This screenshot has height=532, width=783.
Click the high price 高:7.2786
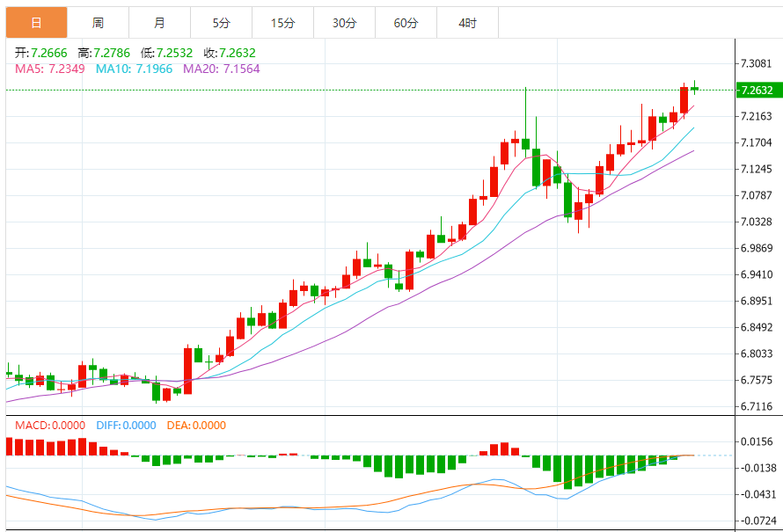(x=104, y=53)
